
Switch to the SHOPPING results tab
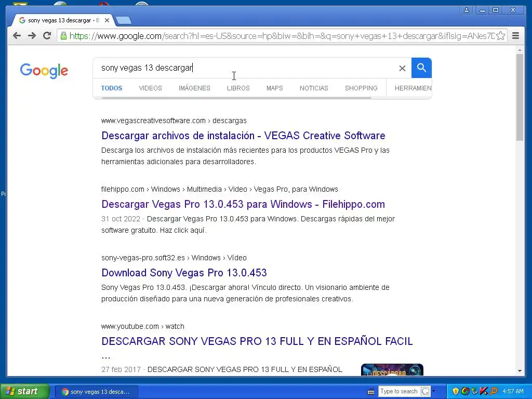361,88
